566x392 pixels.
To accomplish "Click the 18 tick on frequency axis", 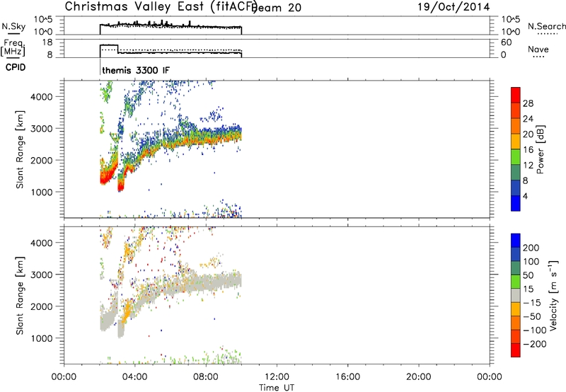I will click(48, 42).
